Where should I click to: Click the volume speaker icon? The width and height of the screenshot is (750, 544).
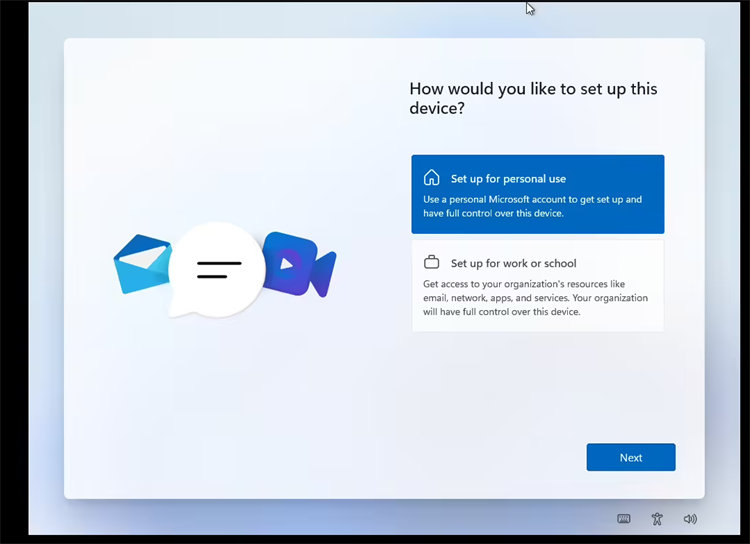tap(690, 519)
